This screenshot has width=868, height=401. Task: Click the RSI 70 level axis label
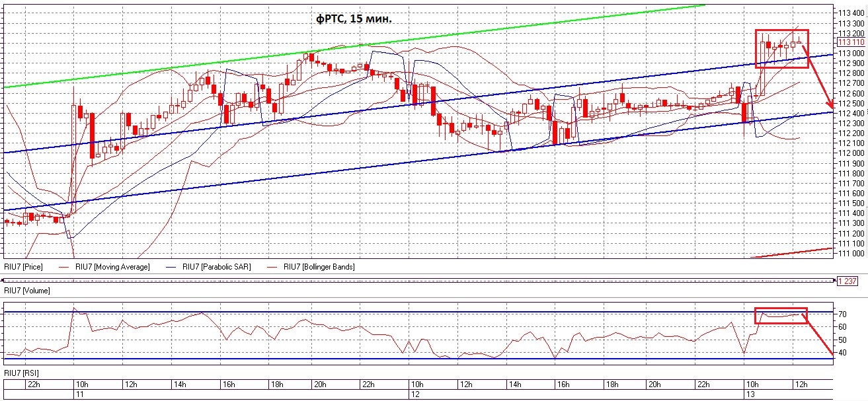pyautogui.click(x=843, y=313)
